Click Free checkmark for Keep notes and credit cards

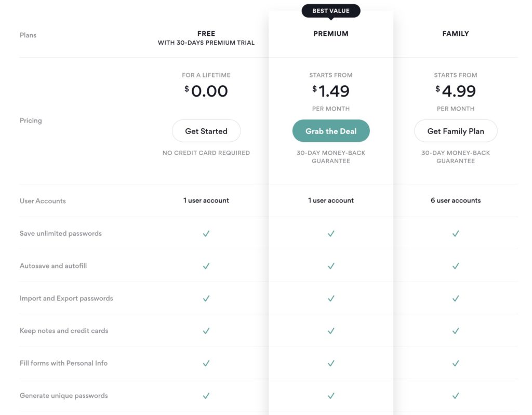(206, 331)
